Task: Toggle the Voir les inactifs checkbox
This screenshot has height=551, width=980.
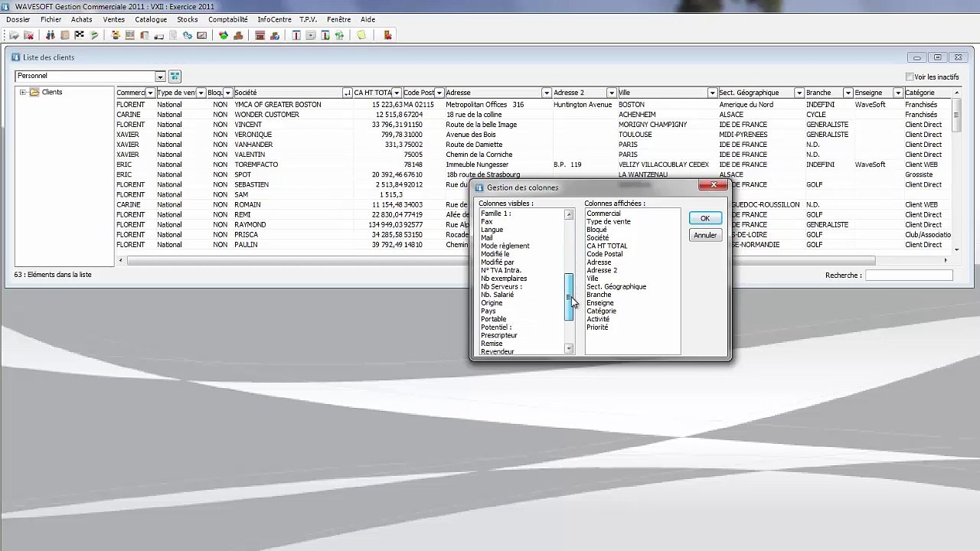Action: [910, 77]
